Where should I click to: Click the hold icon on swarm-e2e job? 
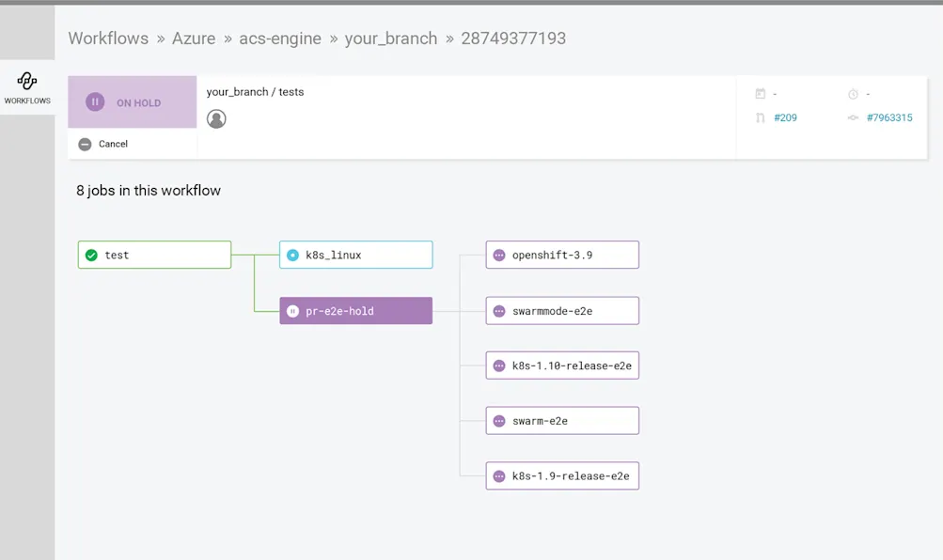[497, 420]
